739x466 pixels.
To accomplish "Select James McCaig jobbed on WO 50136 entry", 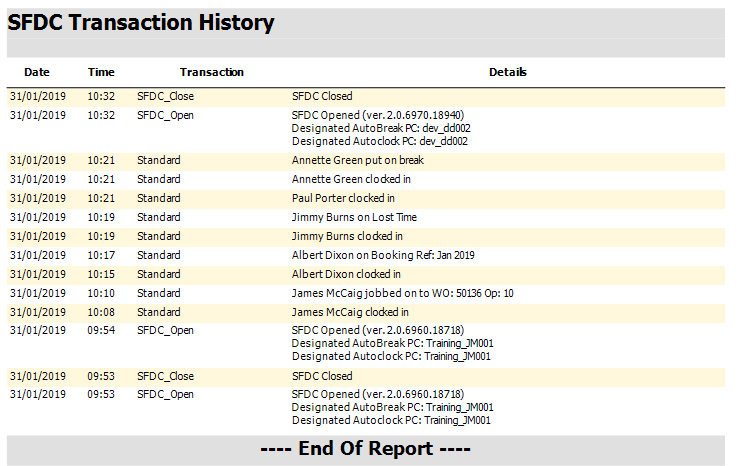I will point(402,293).
